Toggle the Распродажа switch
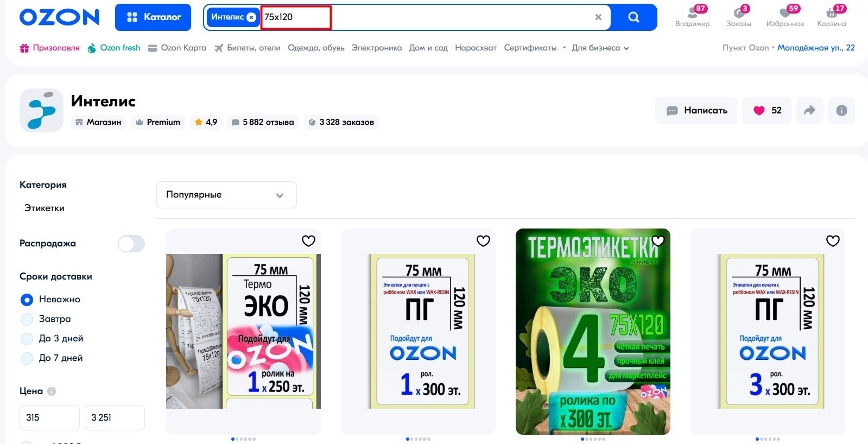The image size is (868, 444). [131, 244]
